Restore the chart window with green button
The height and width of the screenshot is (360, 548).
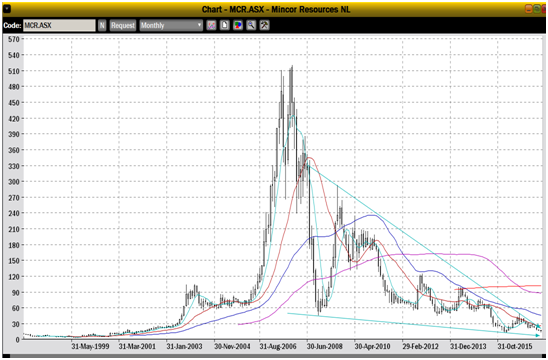(537, 9)
